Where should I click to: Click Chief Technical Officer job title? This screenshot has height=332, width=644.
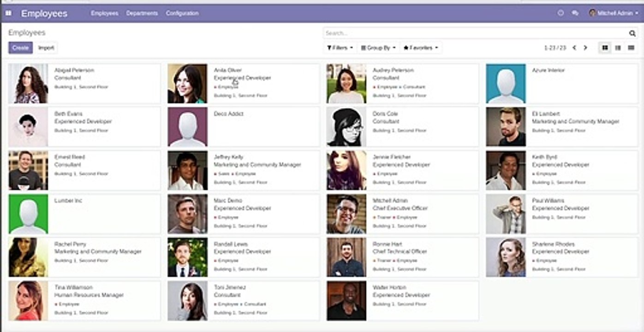tap(400, 252)
